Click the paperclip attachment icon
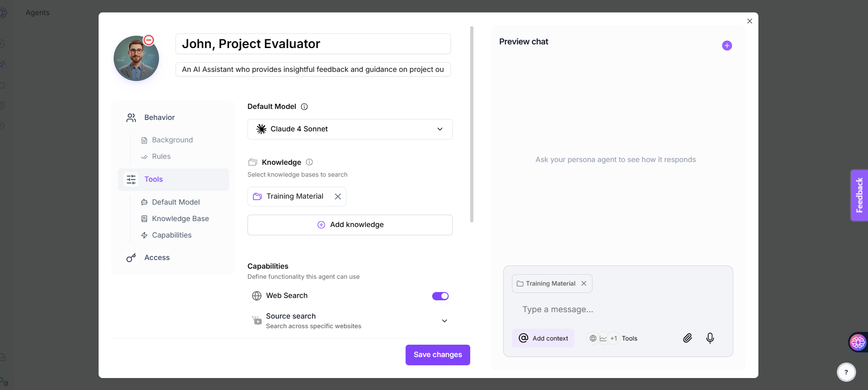The width and height of the screenshot is (868, 390). coord(687,338)
